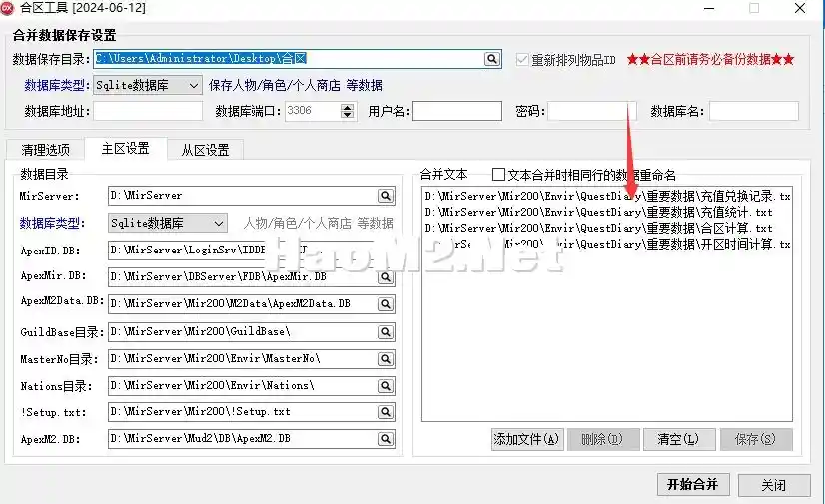Image resolution: width=825 pixels, height=504 pixels.
Task: Browse for the data save directory
Action: click(492, 59)
